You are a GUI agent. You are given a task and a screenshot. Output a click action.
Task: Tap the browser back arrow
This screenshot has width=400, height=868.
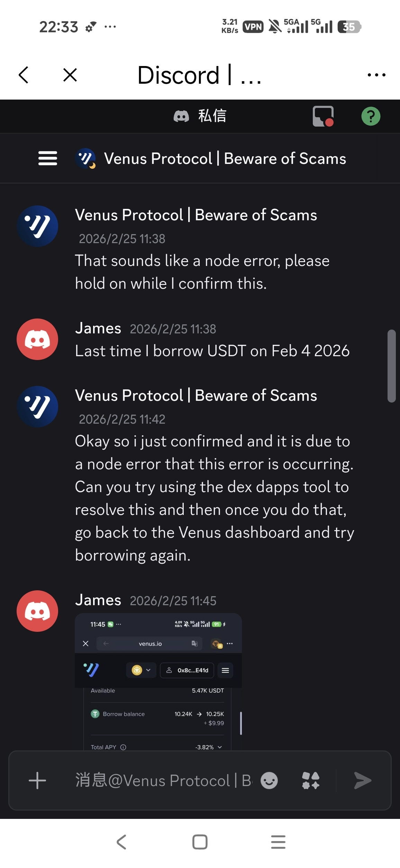(x=24, y=75)
